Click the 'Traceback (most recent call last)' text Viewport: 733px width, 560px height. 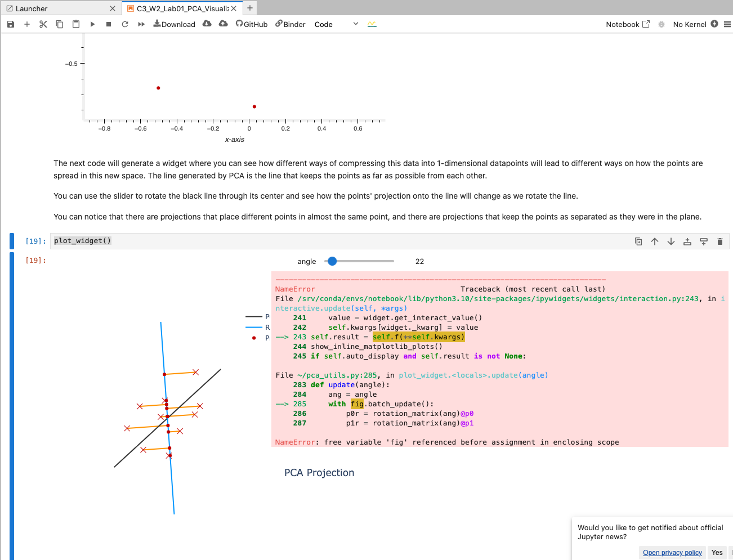(x=533, y=289)
